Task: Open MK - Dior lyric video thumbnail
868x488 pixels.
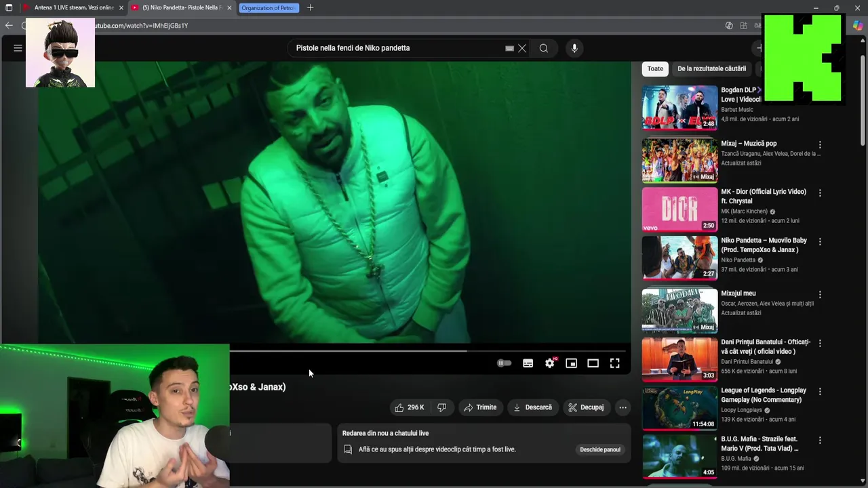Action: point(679,209)
